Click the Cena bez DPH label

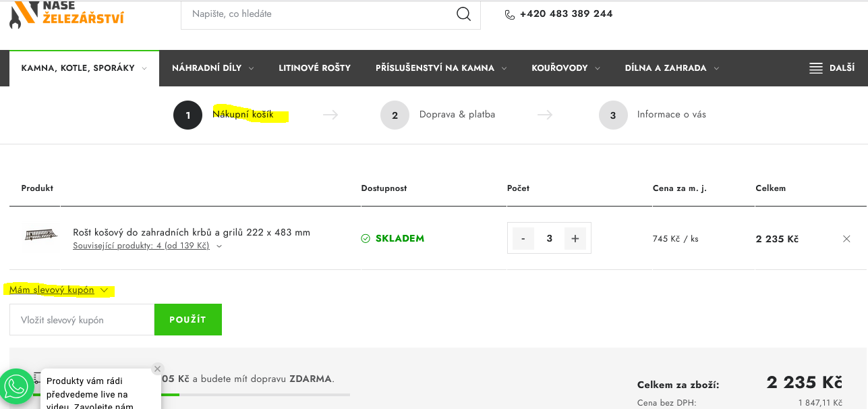click(x=666, y=403)
